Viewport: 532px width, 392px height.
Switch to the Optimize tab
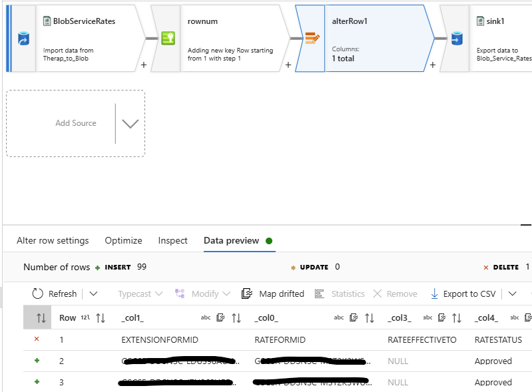click(123, 240)
